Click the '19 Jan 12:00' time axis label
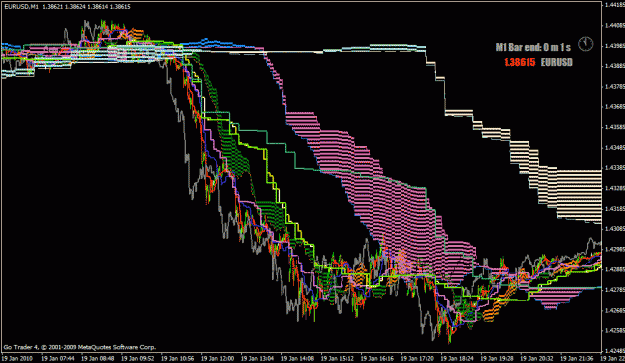Image resolution: width=625 pixels, height=363 pixels. (x=217, y=359)
